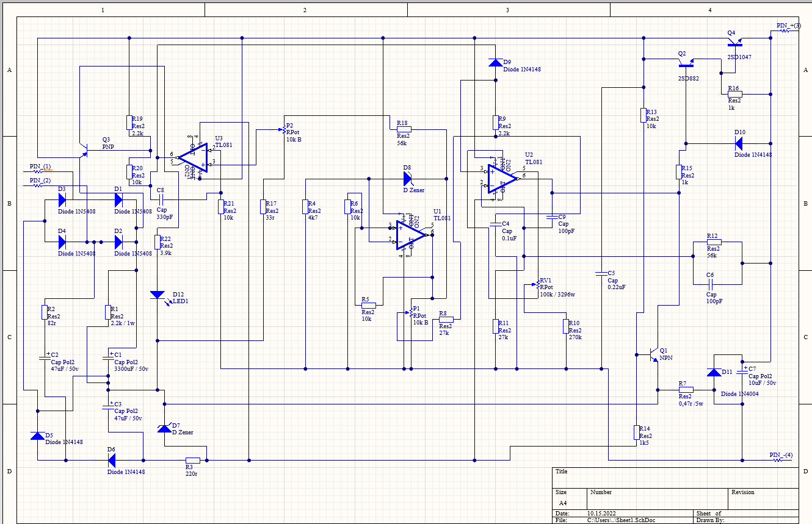
Task: Click the R16 1k resistor symbol
Action: coord(734,95)
